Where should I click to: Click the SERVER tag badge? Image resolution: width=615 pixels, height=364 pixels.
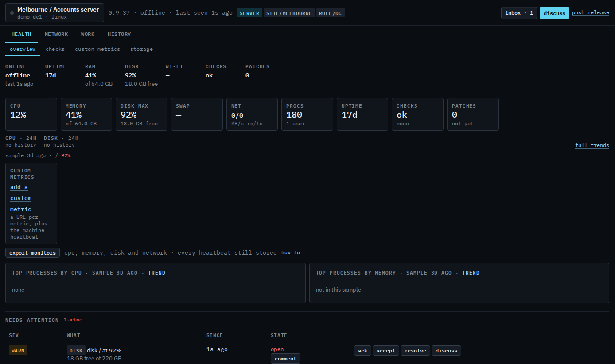click(x=249, y=13)
